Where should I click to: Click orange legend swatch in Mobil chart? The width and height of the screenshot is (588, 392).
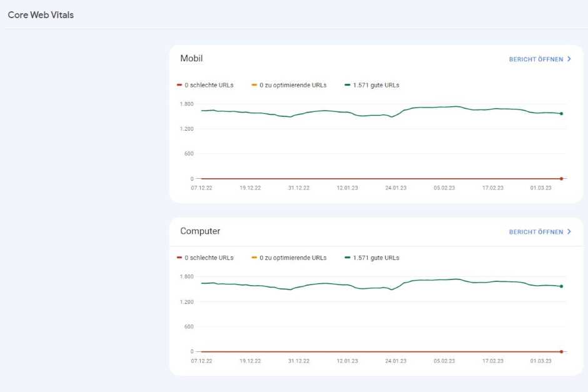click(x=254, y=85)
